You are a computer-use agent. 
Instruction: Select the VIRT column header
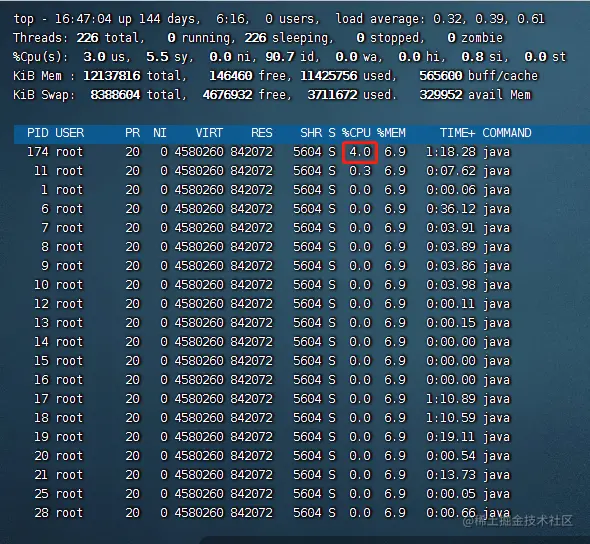[209, 133]
